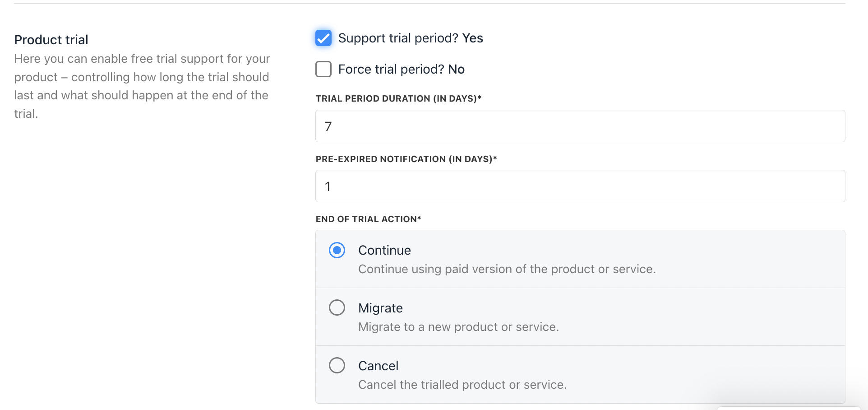Click the Continue option title
The width and height of the screenshot is (868, 410).
pos(384,250)
